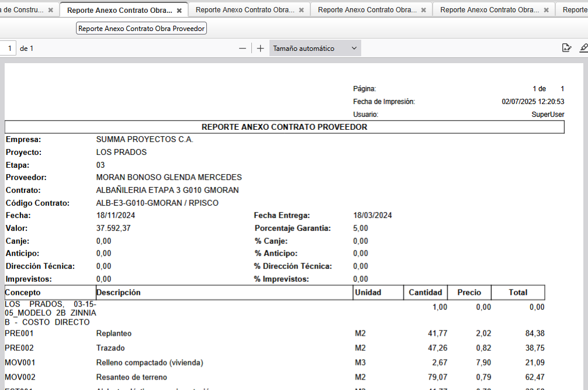Close the second Reporte Anexo Contrato Obra tab

(301, 11)
